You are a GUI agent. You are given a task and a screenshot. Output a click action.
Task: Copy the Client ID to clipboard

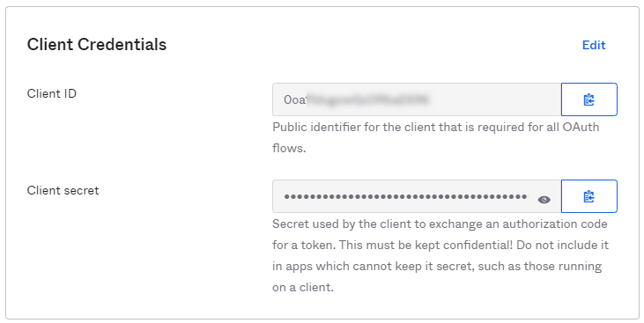(x=589, y=99)
